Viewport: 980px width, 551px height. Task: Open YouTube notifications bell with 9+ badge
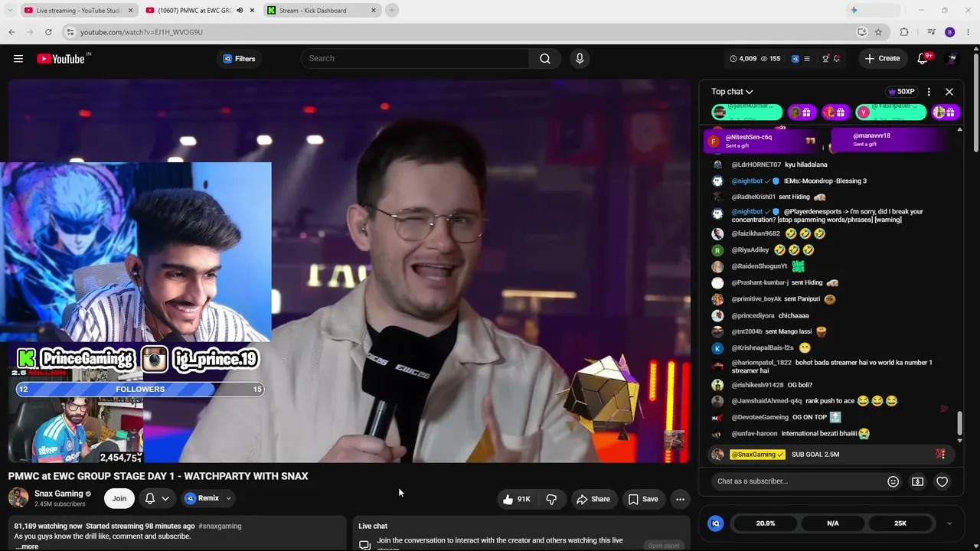(x=923, y=59)
